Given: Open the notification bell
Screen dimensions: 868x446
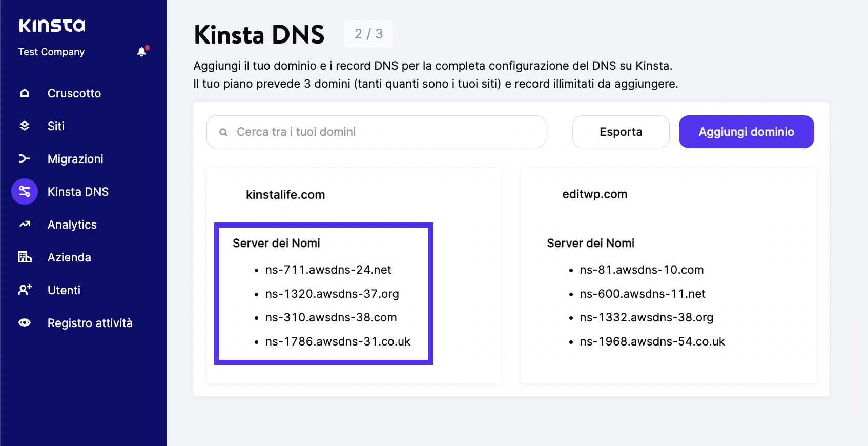Looking at the screenshot, I should (x=142, y=51).
